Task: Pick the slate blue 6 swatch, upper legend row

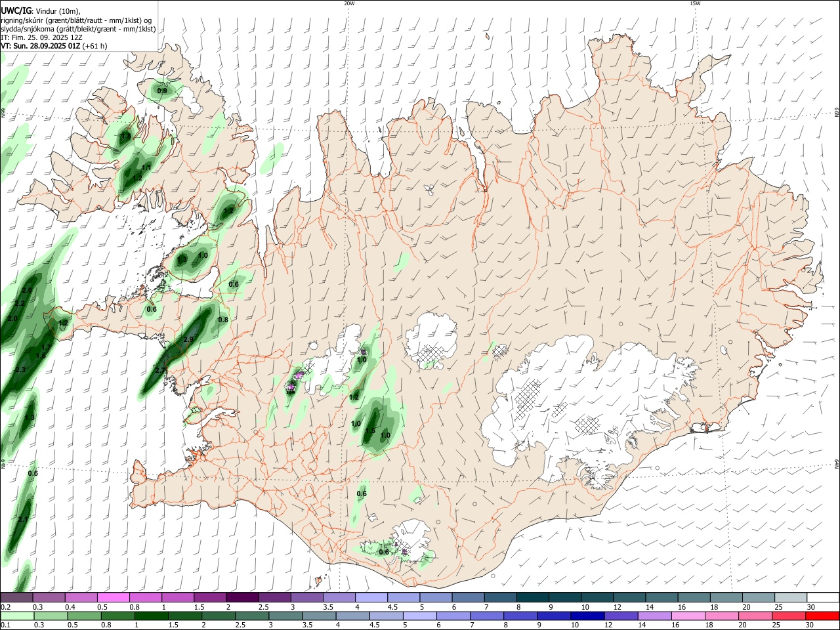Action: coord(467,597)
